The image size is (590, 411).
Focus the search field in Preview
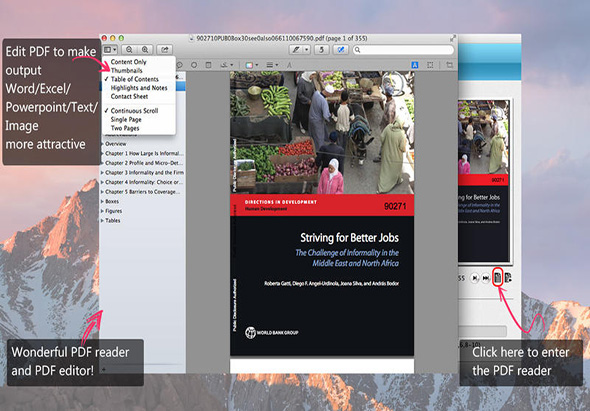403,50
